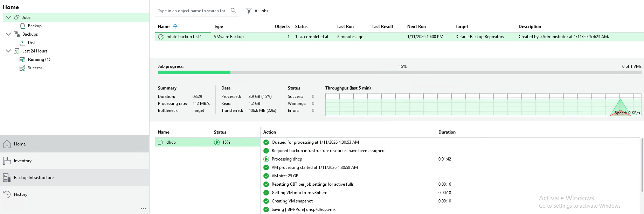The height and width of the screenshot is (214, 644).
Task: Sort by the Next Run column
Action: point(416,27)
